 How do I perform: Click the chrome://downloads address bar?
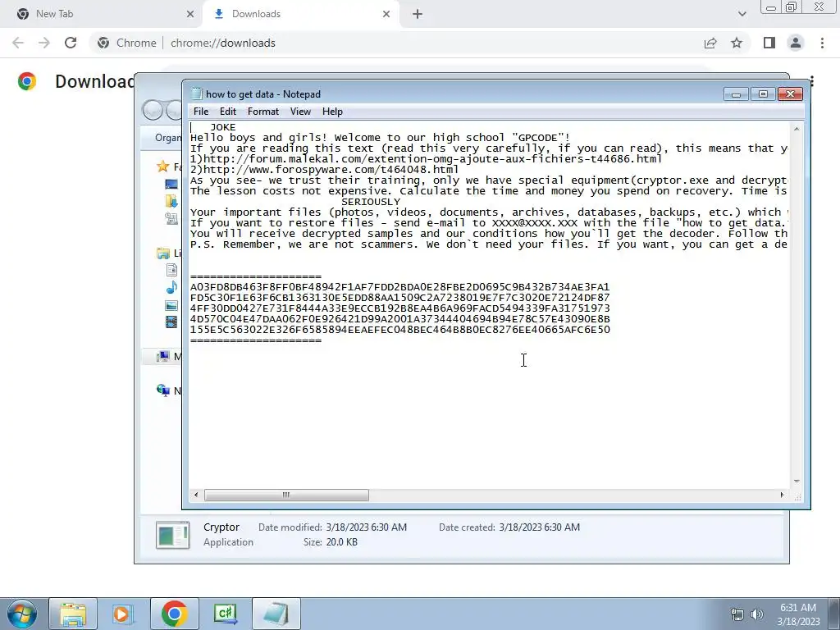pos(396,43)
